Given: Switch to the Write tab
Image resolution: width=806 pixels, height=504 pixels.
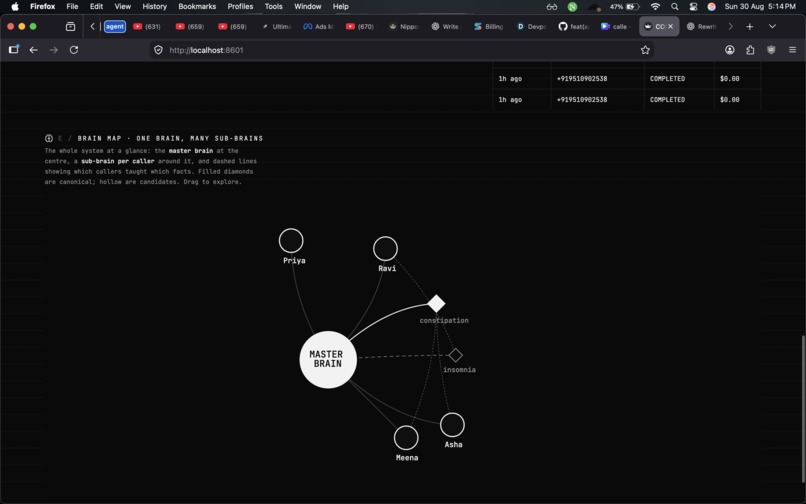Looking at the screenshot, I should [446, 26].
